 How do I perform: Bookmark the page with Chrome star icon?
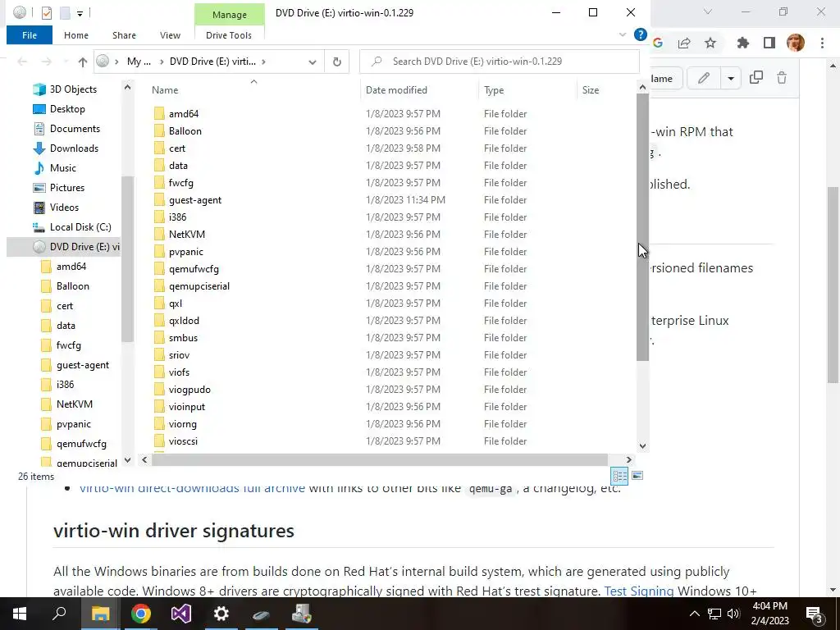click(x=710, y=43)
